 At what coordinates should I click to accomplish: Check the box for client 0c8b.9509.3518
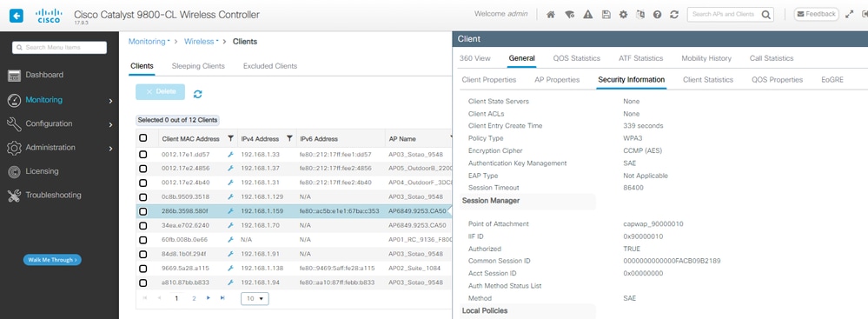(x=142, y=196)
